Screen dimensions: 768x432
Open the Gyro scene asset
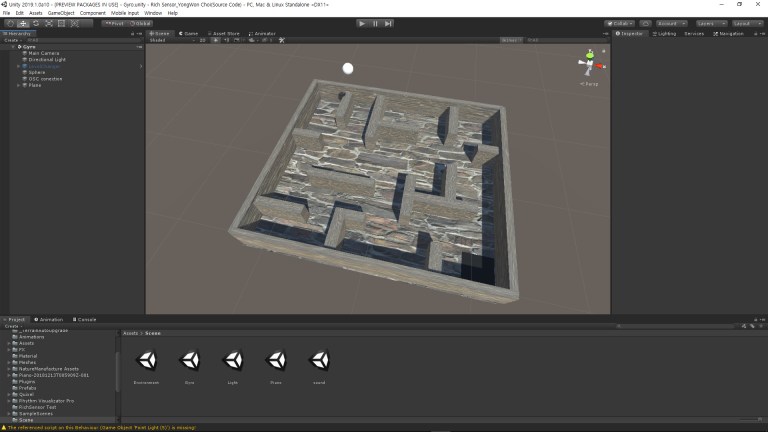point(190,361)
